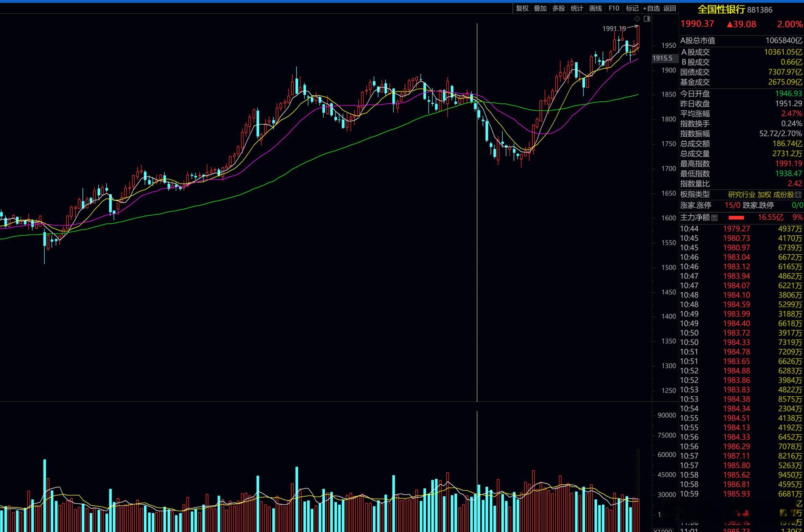Open the 成份股 list icon
The image size is (804, 532).
pos(798,195)
